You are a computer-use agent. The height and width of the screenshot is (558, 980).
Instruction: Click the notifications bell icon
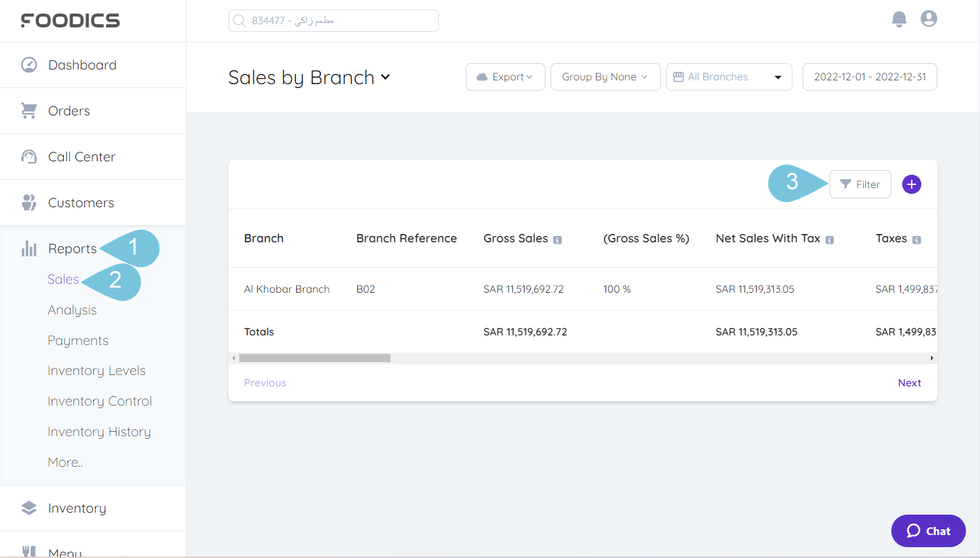click(899, 19)
